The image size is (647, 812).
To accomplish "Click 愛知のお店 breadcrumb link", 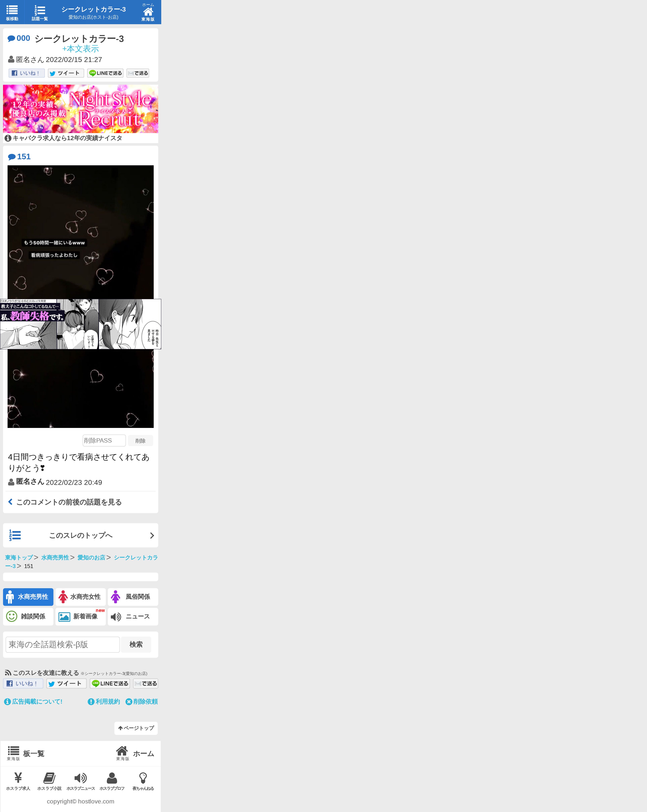I will tap(91, 557).
